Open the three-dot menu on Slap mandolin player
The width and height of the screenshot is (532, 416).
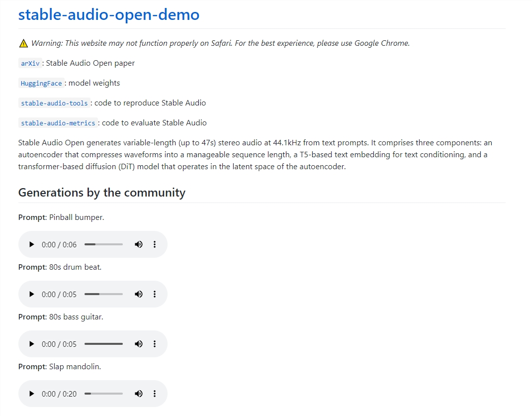coord(155,394)
